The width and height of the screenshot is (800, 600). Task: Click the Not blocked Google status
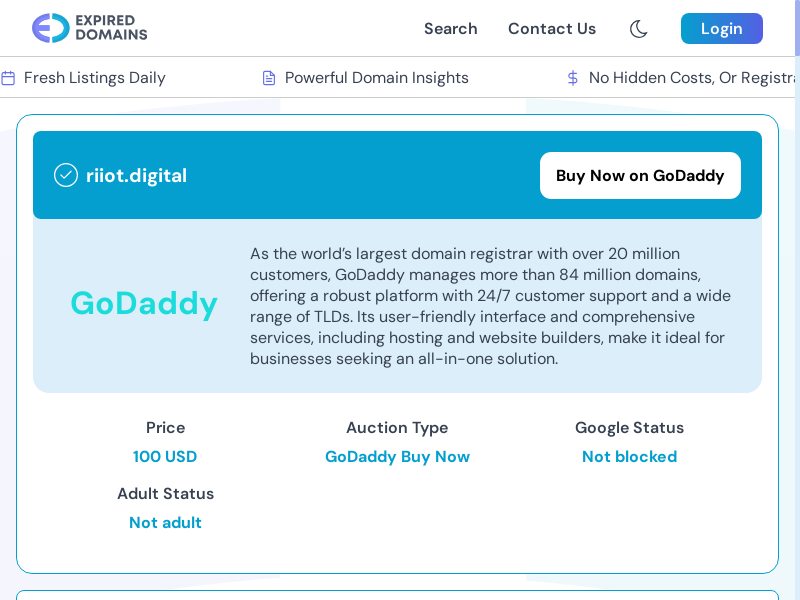point(629,457)
